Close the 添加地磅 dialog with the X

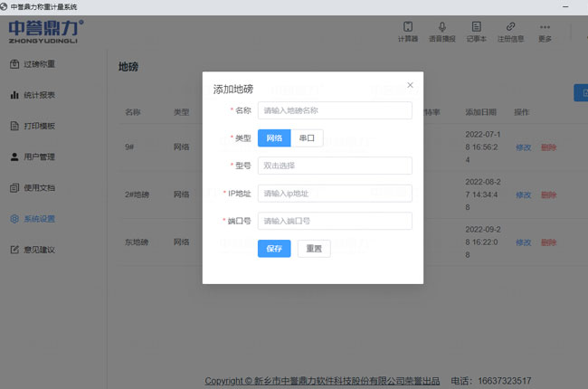click(x=410, y=85)
